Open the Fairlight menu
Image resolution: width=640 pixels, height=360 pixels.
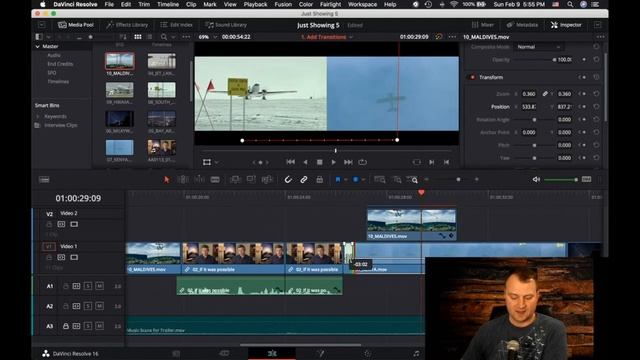(330, 4)
